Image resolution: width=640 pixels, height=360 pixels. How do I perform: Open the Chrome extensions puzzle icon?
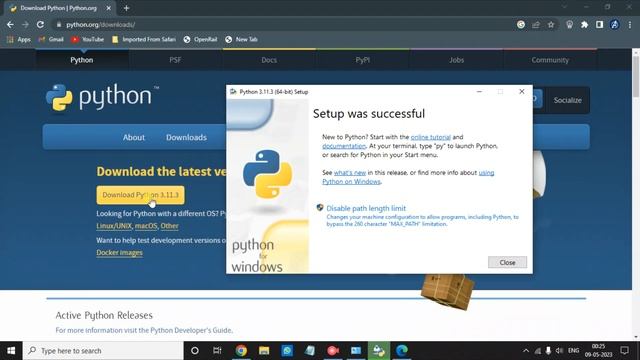coord(584,24)
